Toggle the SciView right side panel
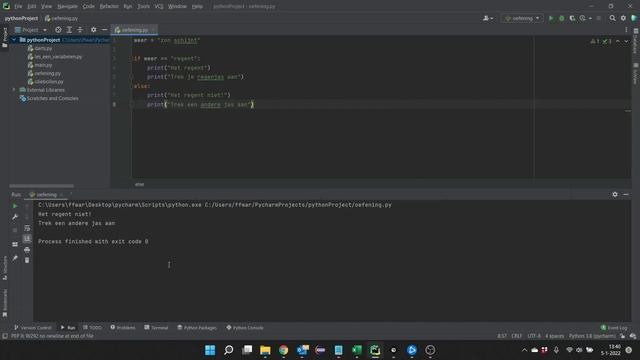Screen dimensions: 640x360 pyautogui.click(x=636, y=73)
